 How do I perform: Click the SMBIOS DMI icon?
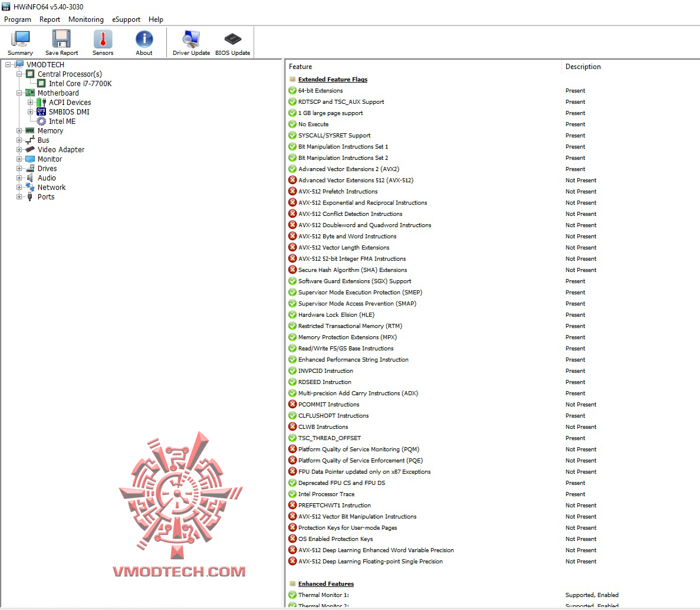point(41,111)
